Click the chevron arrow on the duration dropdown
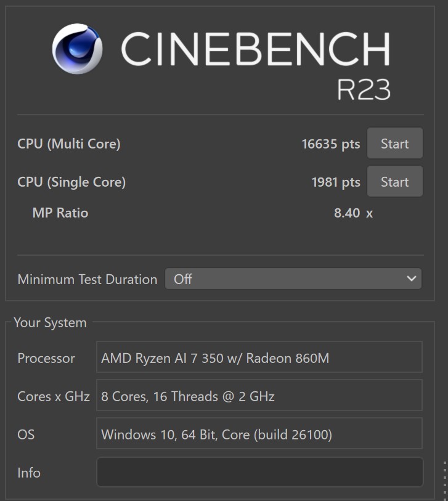 (x=412, y=279)
